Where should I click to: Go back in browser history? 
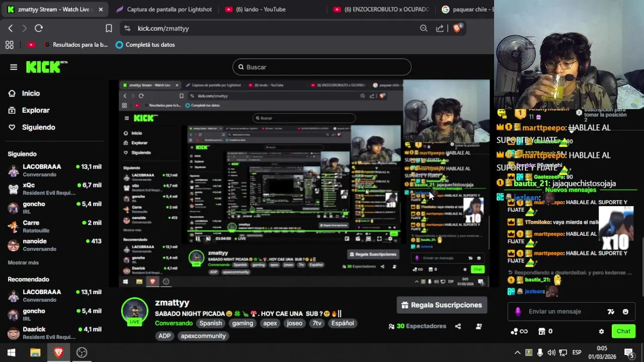point(11,28)
